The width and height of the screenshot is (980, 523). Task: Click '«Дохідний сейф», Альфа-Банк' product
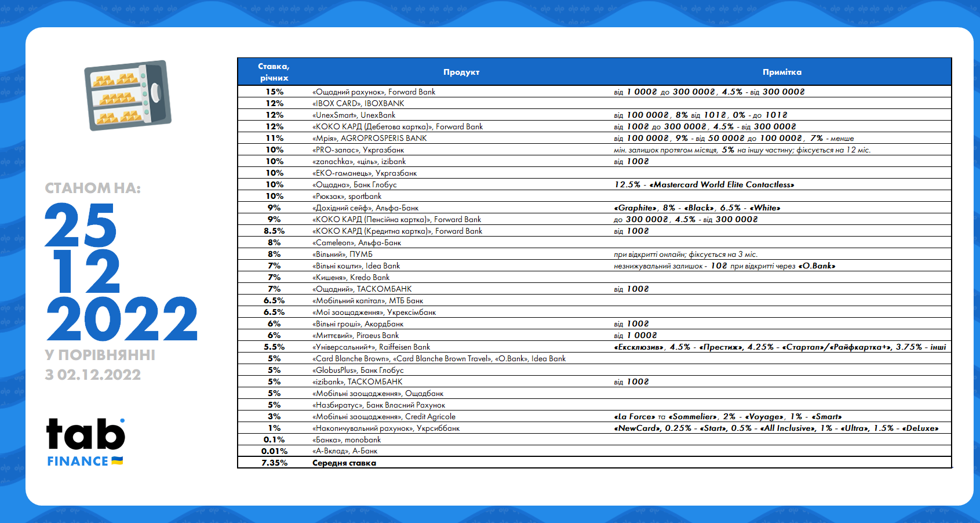click(x=365, y=208)
